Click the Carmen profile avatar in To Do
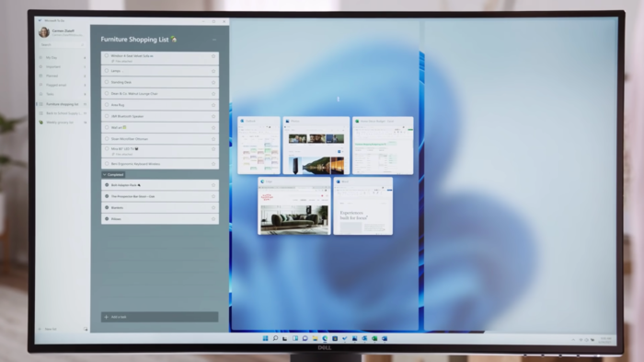Viewport: 644px width, 362px height. point(44,32)
